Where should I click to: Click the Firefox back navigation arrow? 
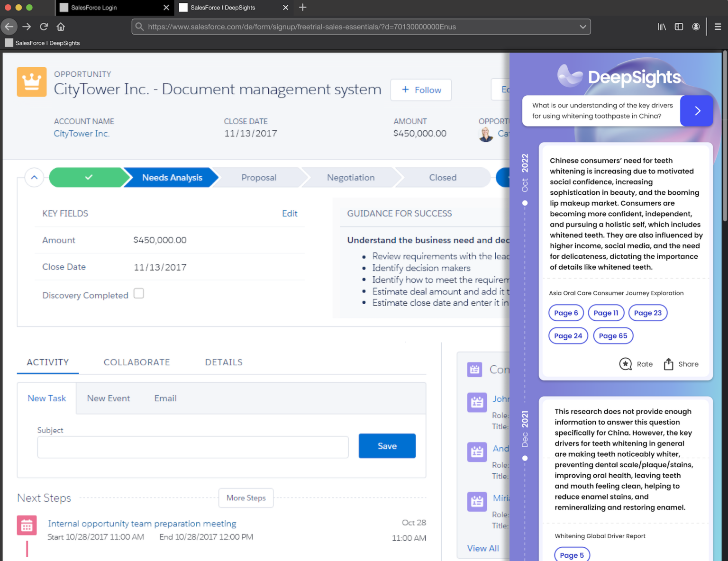9,27
